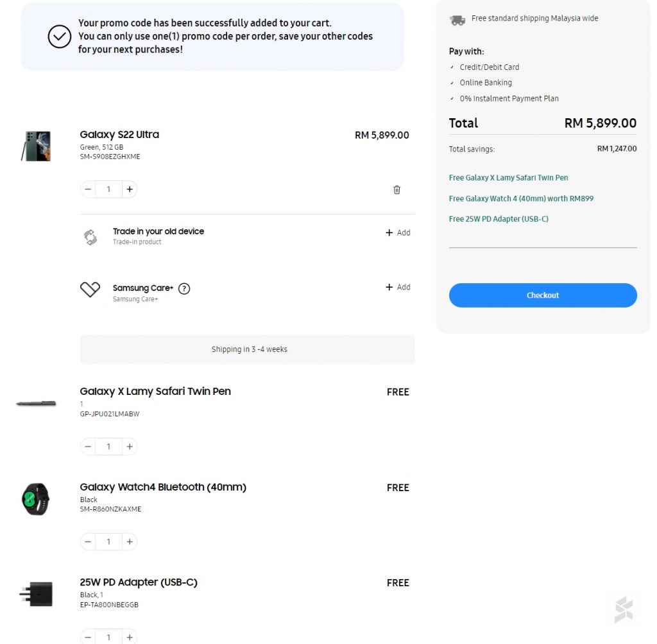Click the Trade-in recycle arrows icon
The height and width of the screenshot is (644, 657).
[x=90, y=237]
